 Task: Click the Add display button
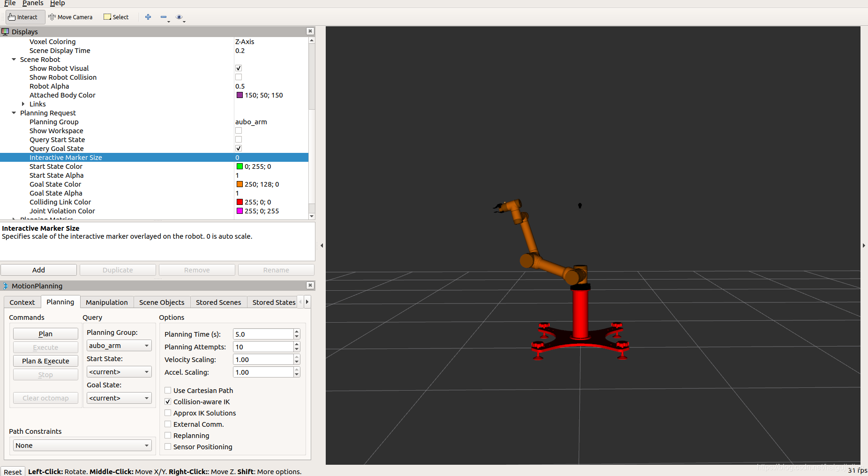click(x=38, y=270)
